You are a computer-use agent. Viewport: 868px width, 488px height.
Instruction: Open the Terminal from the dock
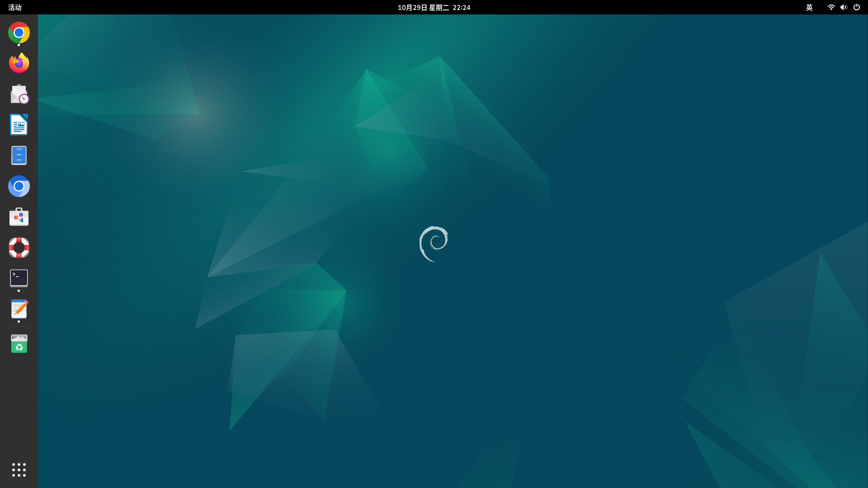(x=19, y=278)
